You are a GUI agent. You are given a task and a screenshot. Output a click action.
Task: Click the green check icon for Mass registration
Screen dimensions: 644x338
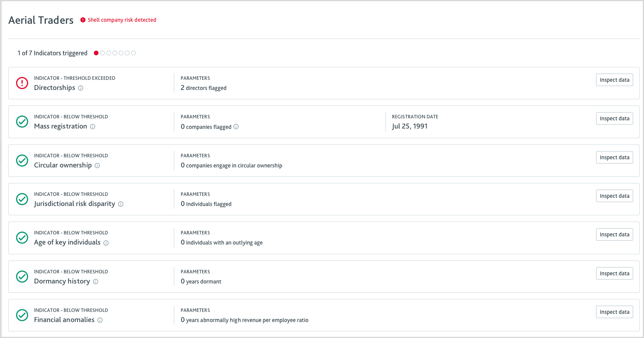[x=22, y=121]
